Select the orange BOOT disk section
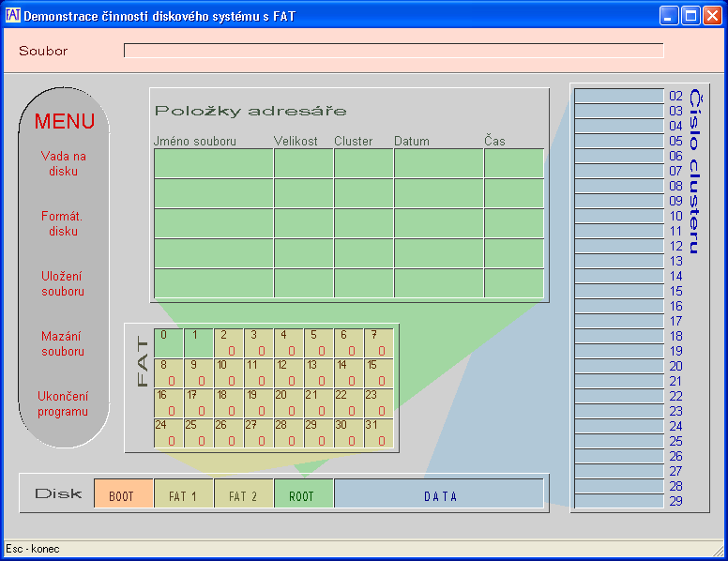This screenshot has height=561, width=728. (x=123, y=494)
